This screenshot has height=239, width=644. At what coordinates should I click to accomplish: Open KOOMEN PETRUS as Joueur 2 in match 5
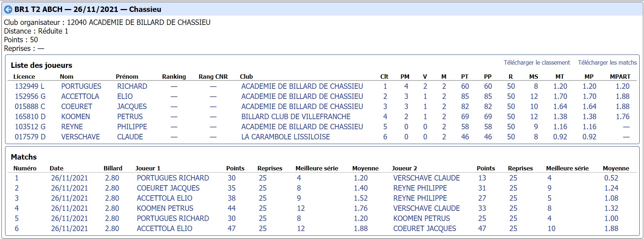(x=421, y=218)
